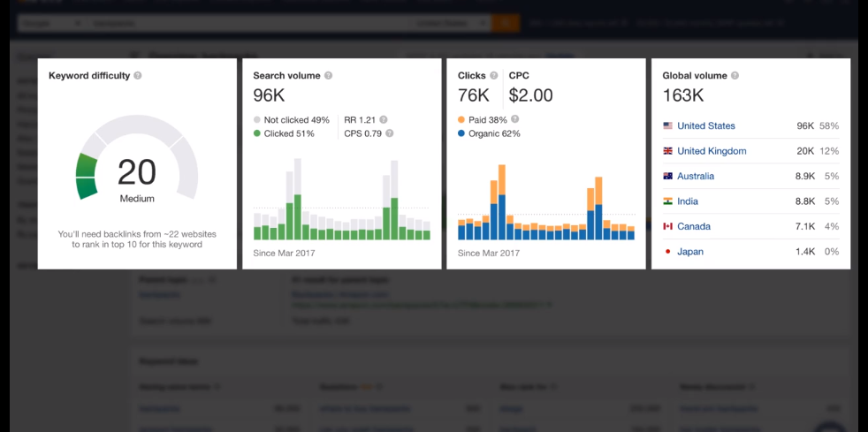Click the United States flag icon

(x=667, y=126)
